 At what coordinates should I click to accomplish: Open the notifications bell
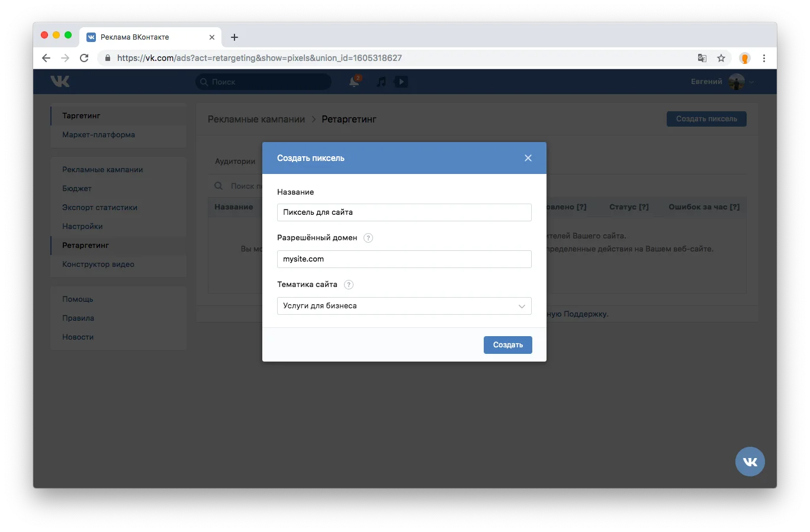tap(355, 82)
